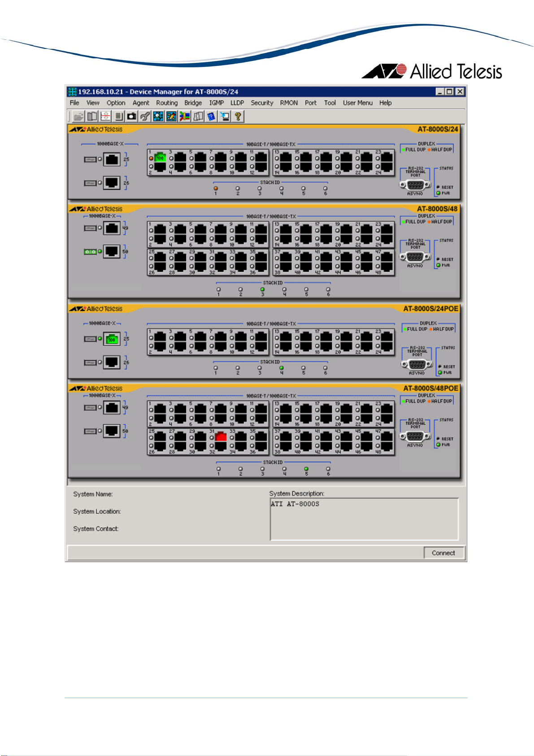Select green port 1 on AT-8000S/24

(x=160, y=157)
